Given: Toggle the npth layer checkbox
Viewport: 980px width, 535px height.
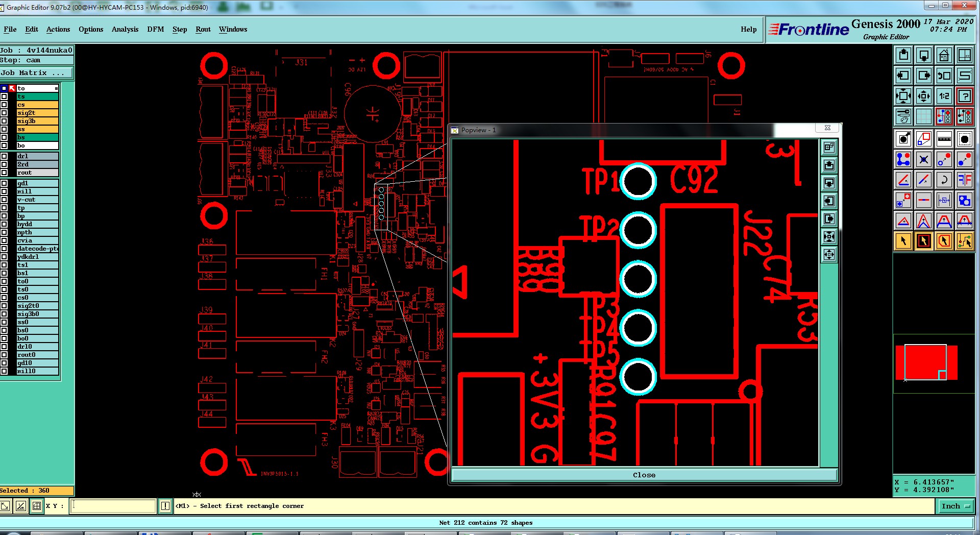Looking at the screenshot, I should pos(4,232).
